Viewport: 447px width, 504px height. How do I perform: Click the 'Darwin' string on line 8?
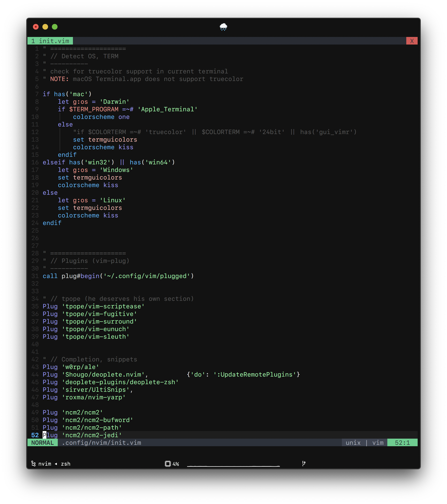(x=114, y=102)
